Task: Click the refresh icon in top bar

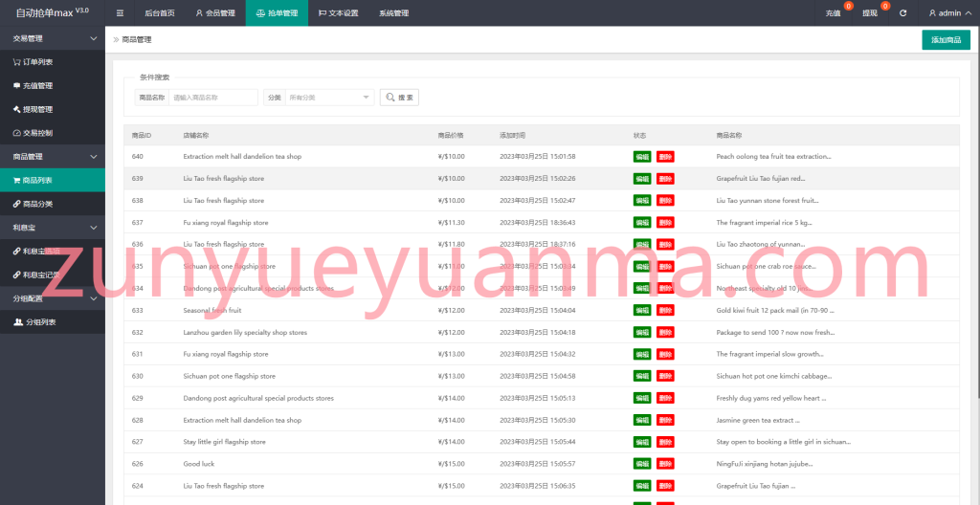Action: 902,13
